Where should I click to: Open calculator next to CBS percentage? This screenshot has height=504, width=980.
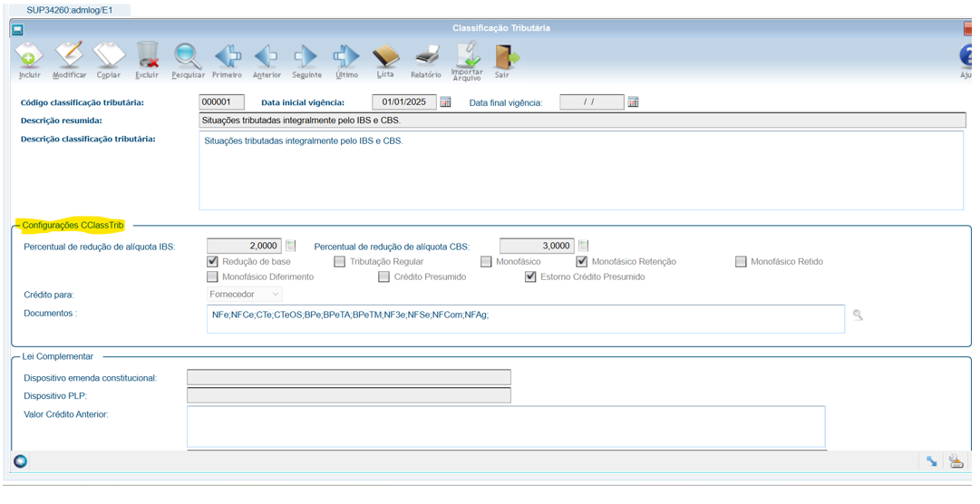click(583, 246)
